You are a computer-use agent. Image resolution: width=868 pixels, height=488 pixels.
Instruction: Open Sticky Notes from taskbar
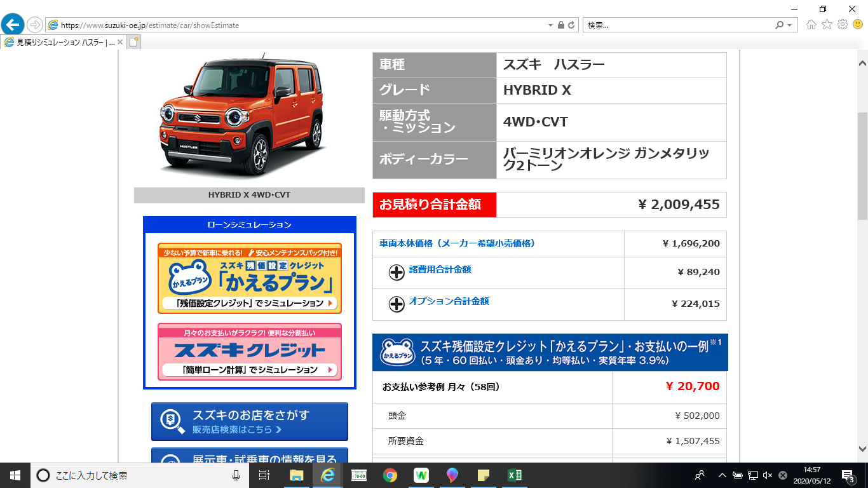[x=484, y=475]
